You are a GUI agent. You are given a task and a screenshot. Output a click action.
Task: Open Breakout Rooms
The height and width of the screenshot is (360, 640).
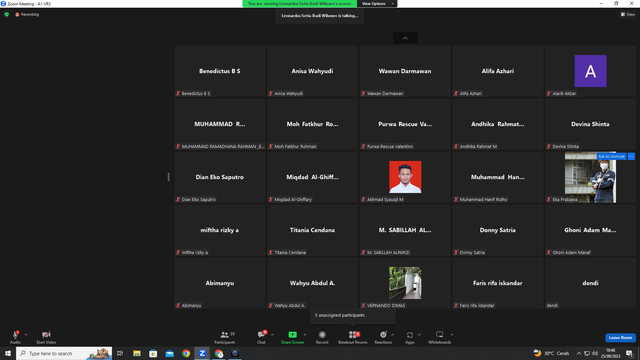353,337
